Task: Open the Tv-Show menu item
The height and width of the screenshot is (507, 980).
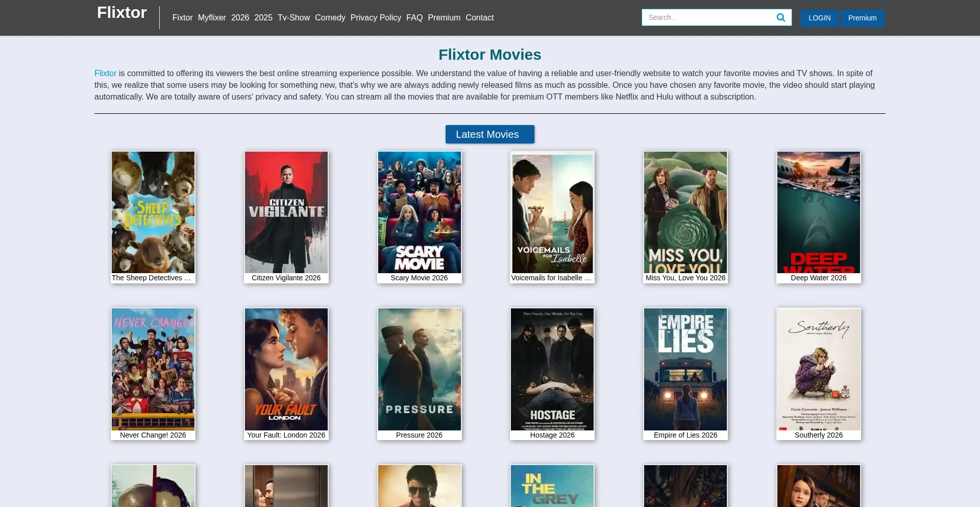Action: (293, 17)
